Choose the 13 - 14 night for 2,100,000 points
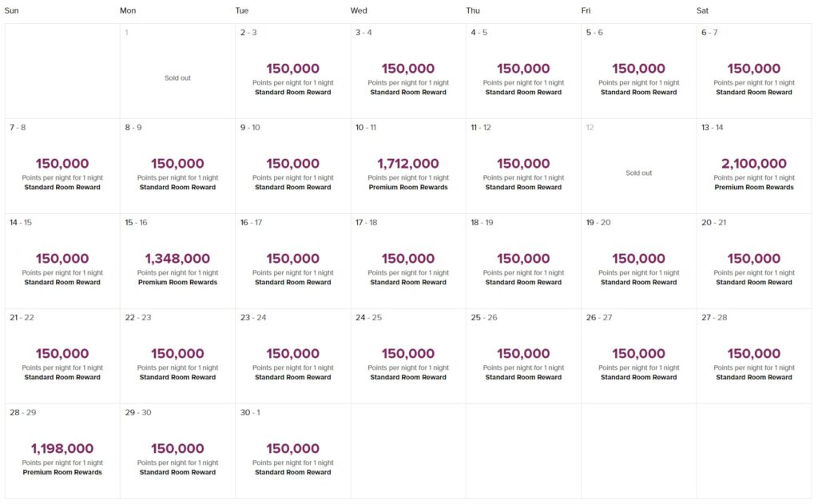Viewport: 818px width, 504px height. click(754, 166)
